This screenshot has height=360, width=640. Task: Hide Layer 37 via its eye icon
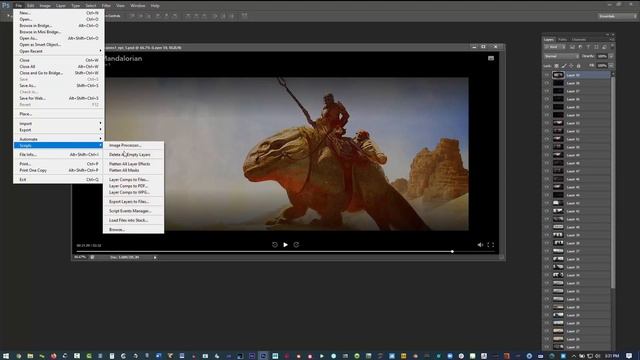click(547, 251)
